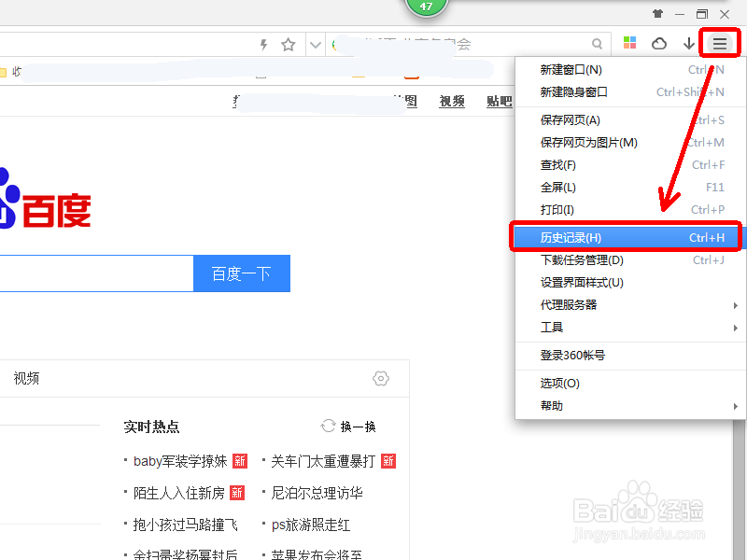Click the 百度一下 search button

point(242,273)
